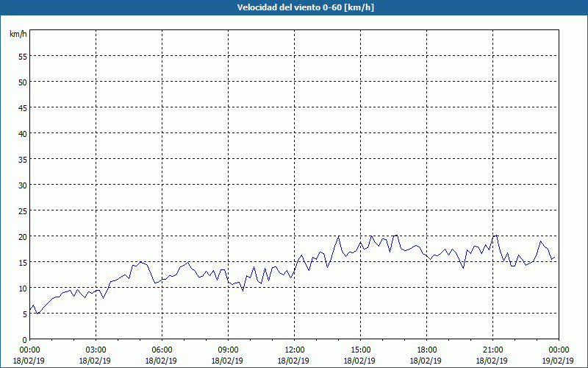Click the y-axis label '10'
This screenshot has width=588, height=368.
click(23, 288)
